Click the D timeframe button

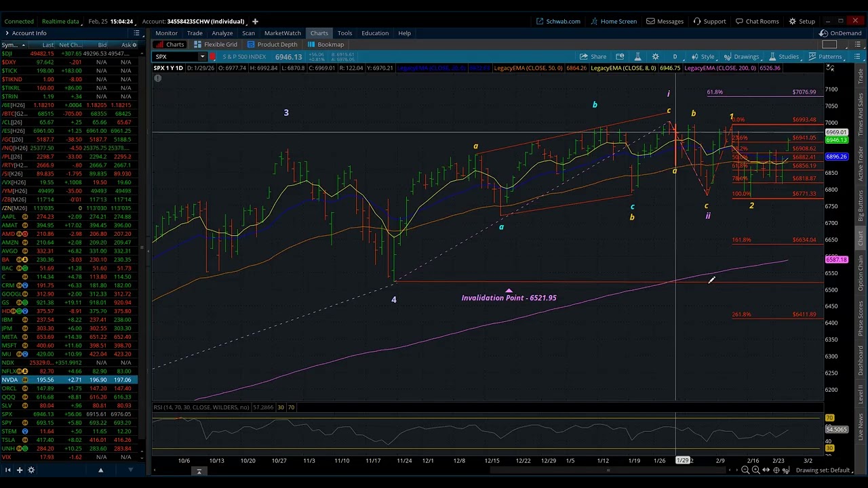[x=675, y=57]
